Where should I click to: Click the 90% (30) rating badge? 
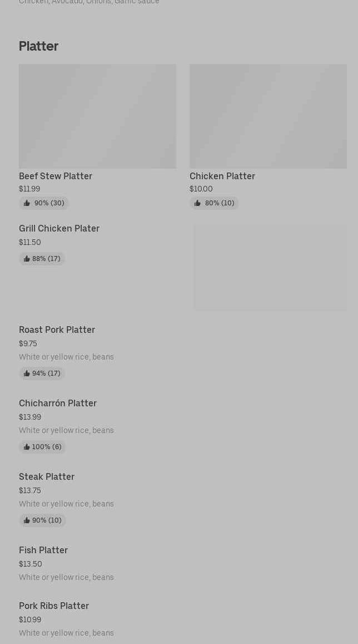tap(44, 203)
